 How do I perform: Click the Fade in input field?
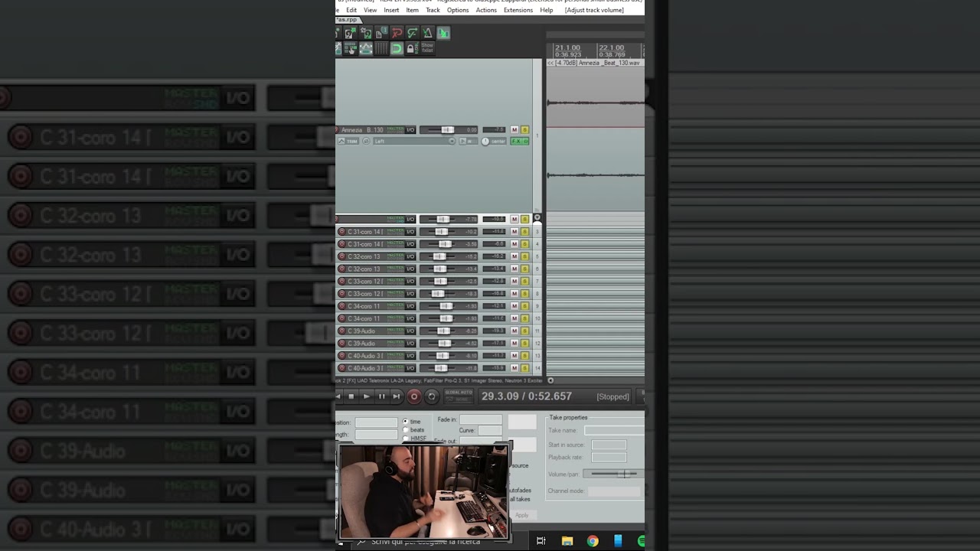point(481,420)
